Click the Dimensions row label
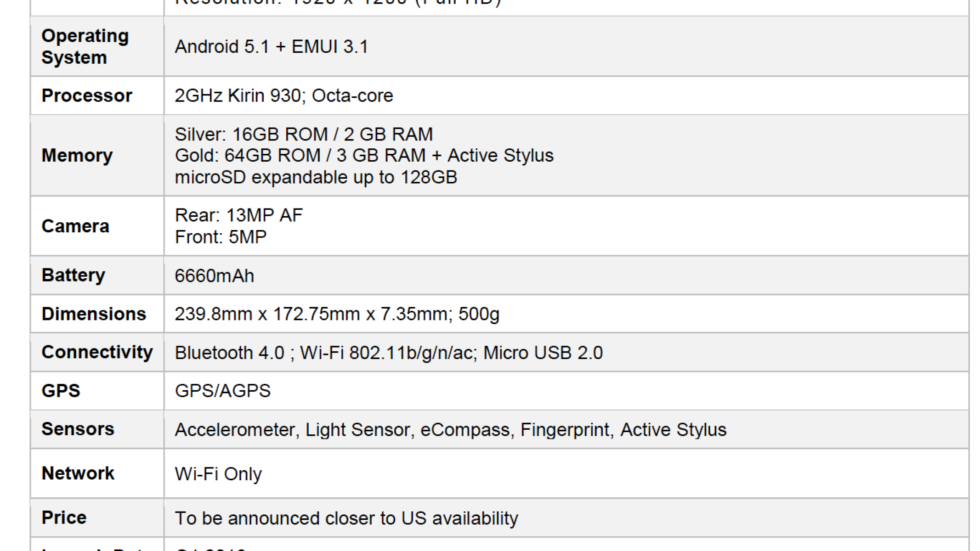Image resolution: width=980 pixels, height=551 pixels. click(94, 314)
